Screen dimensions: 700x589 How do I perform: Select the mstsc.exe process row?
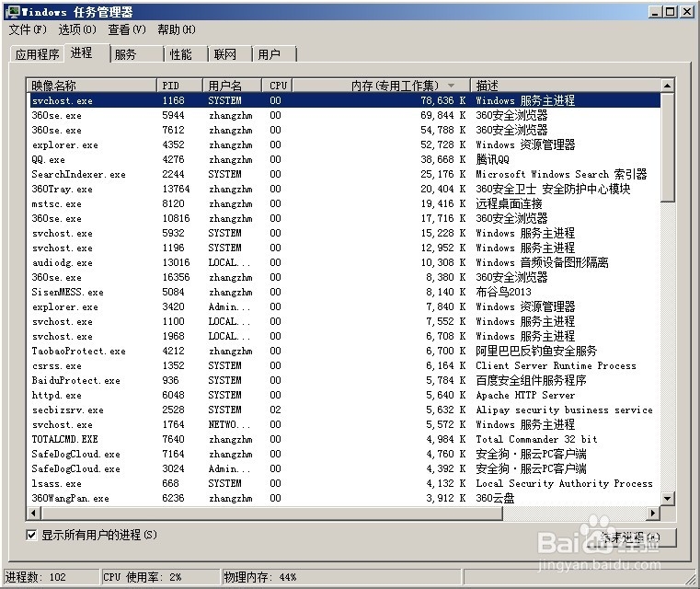pyautogui.click(x=345, y=203)
